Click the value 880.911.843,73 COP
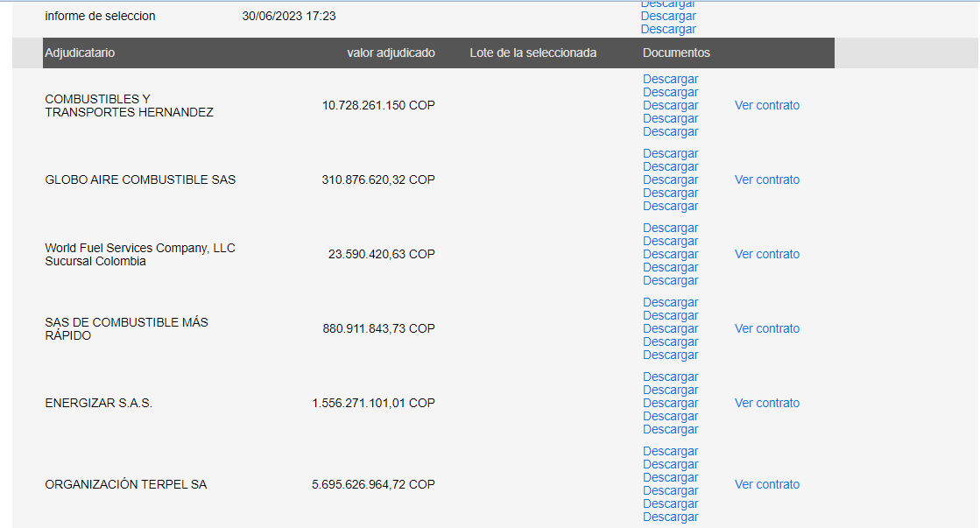 point(378,328)
